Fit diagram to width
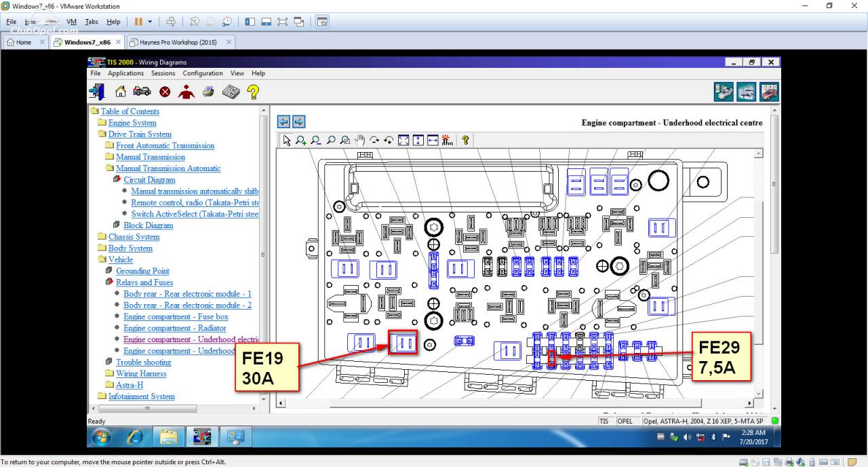 (x=433, y=141)
